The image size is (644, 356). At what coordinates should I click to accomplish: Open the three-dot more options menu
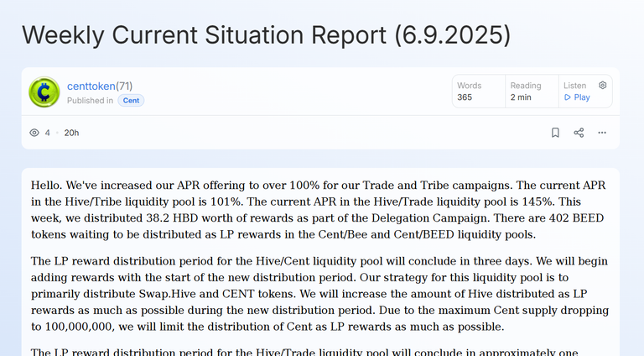tap(602, 133)
